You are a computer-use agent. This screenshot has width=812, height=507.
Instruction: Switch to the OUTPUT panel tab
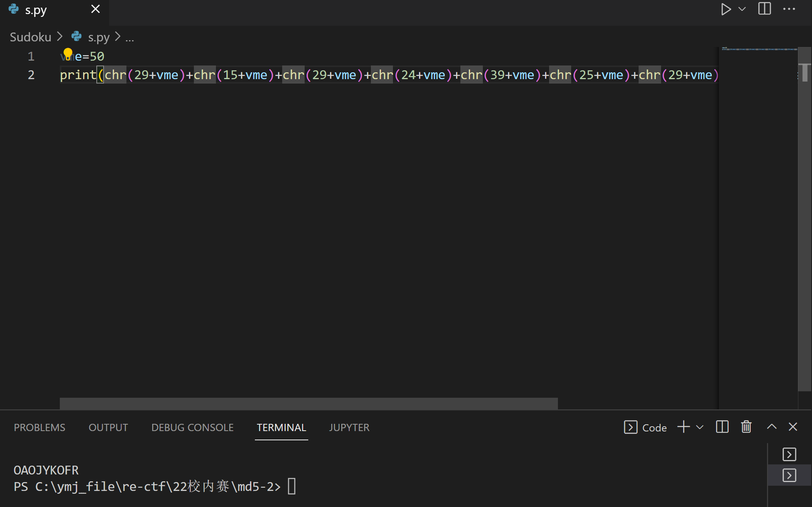pyautogui.click(x=108, y=427)
